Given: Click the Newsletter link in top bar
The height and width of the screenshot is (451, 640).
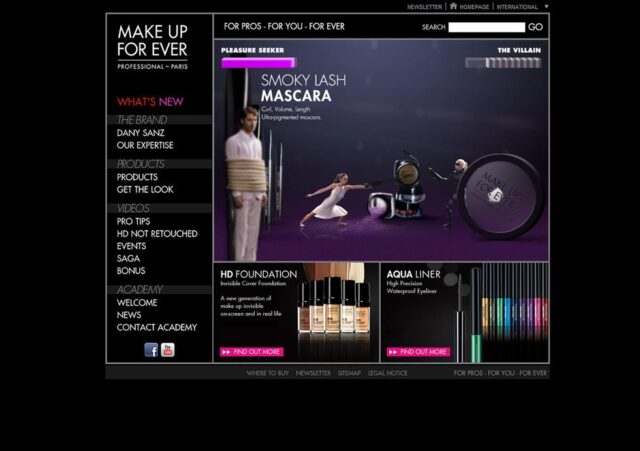Looking at the screenshot, I should click(424, 7).
